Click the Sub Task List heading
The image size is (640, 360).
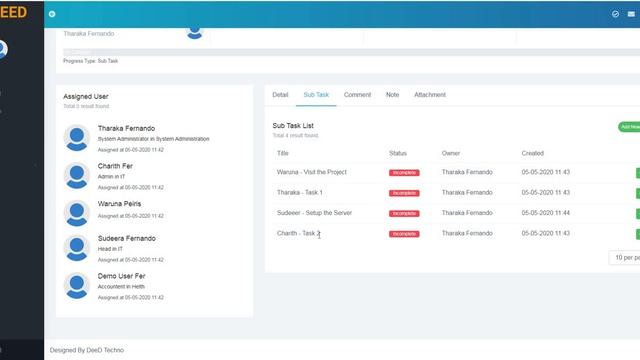(x=293, y=126)
